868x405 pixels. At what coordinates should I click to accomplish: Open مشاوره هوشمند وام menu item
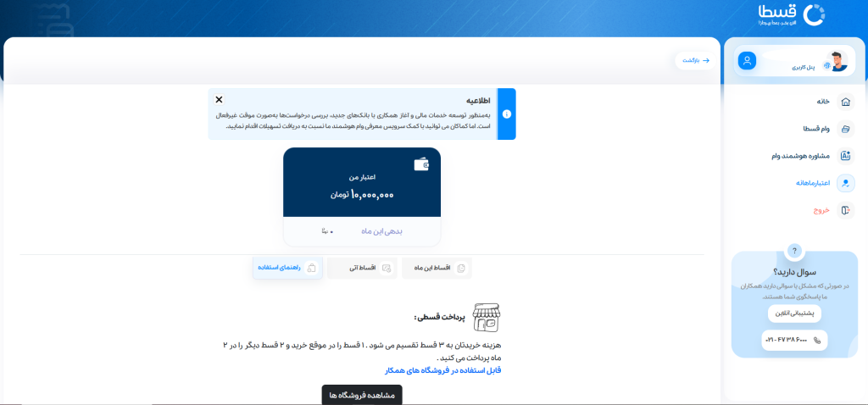800,156
